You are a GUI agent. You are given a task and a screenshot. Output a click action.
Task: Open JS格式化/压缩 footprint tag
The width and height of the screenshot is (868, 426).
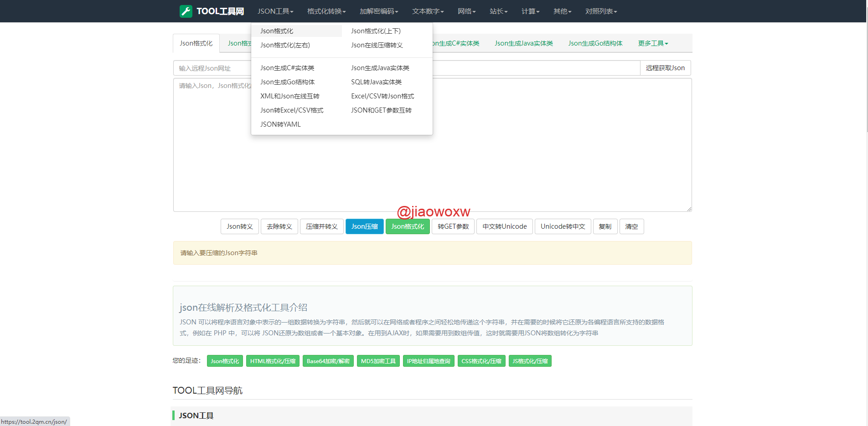[530, 361]
